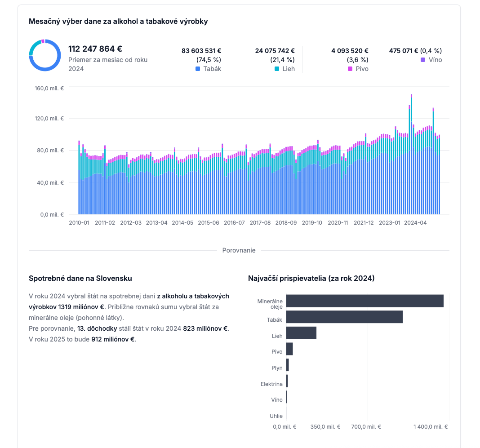Click the Pivo bar in contributors chart
Image resolution: width=480 pixels, height=448 pixels.
[x=289, y=349]
